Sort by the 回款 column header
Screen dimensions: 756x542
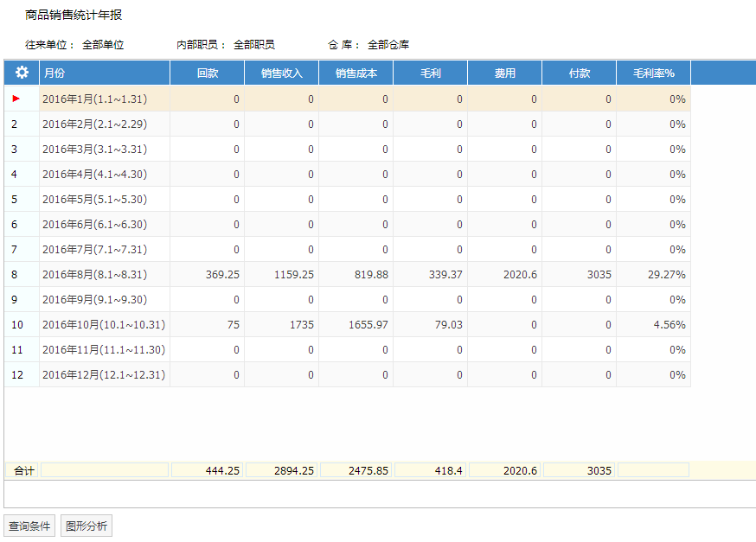click(208, 73)
